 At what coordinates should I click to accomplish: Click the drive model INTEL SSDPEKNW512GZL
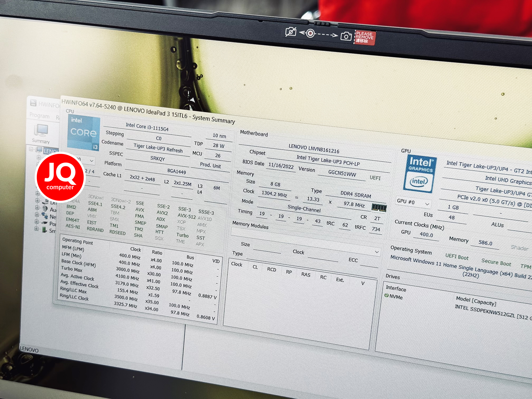tap(485, 311)
